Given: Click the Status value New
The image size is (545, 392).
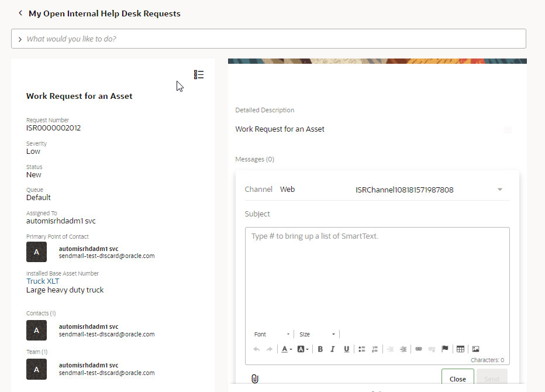Looking at the screenshot, I should click(34, 174).
